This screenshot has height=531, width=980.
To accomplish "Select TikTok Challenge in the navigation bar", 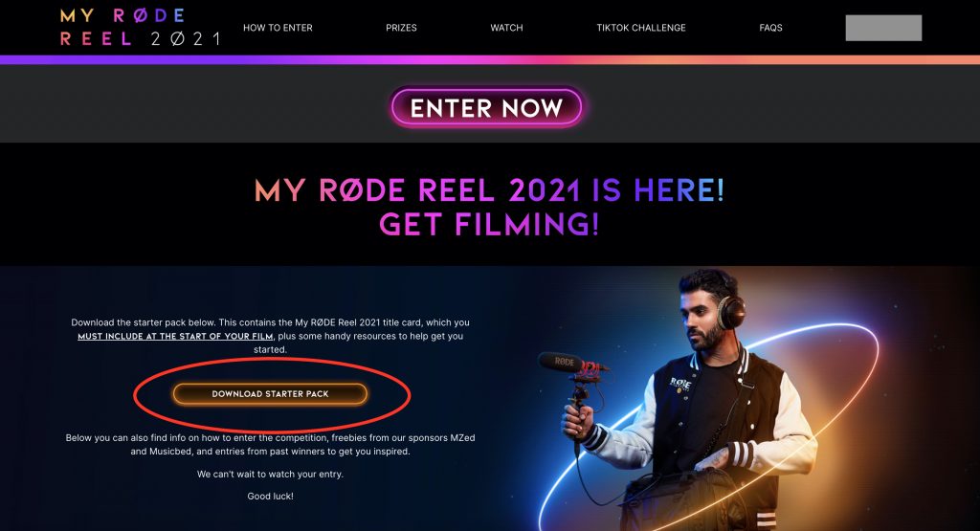I will [640, 28].
